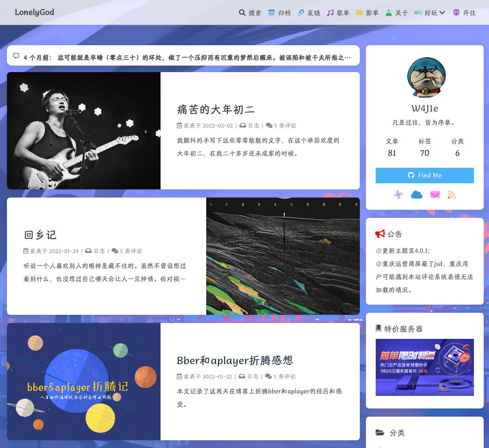The height and width of the screenshot is (448, 489).
Task: Click the music note icon beside 歌单
Action: point(330,13)
